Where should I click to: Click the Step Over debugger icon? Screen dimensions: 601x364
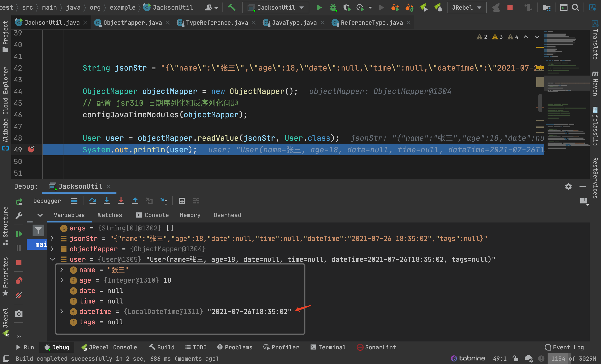click(92, 201)
